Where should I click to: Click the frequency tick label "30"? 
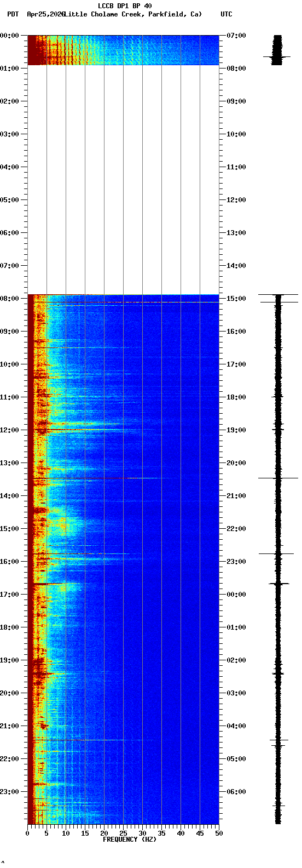pos(142,833)
